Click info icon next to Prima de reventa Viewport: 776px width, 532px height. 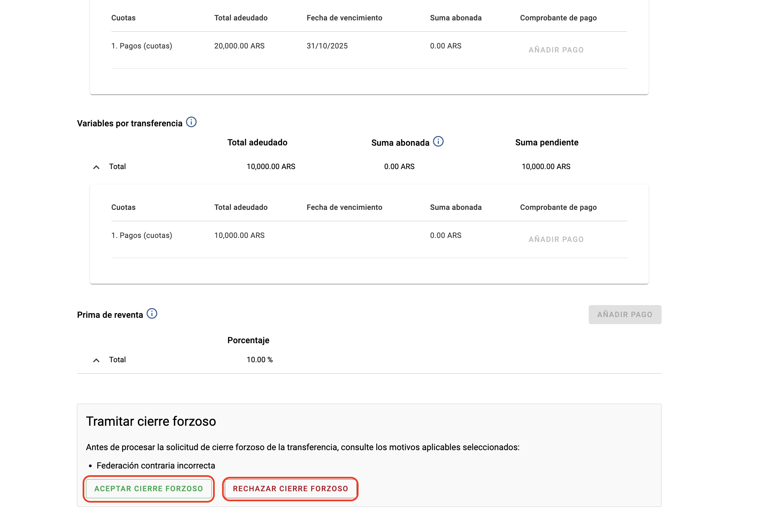point(152,314)
